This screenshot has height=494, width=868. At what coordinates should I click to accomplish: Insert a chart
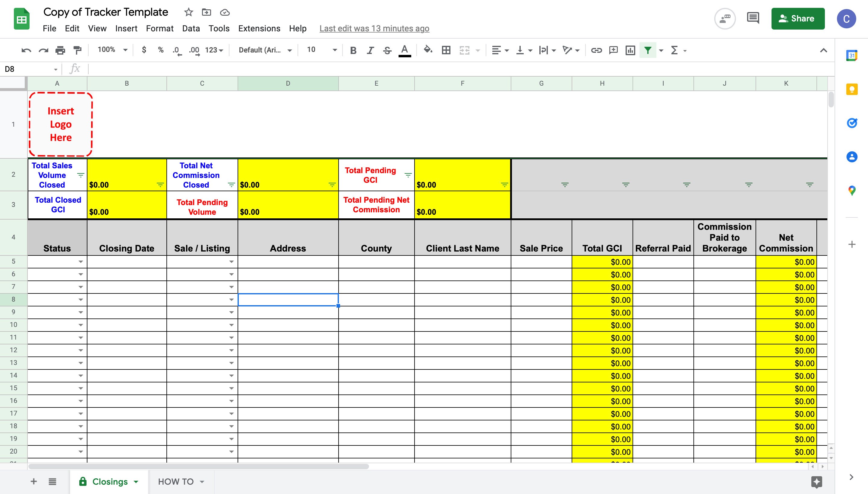630,50
